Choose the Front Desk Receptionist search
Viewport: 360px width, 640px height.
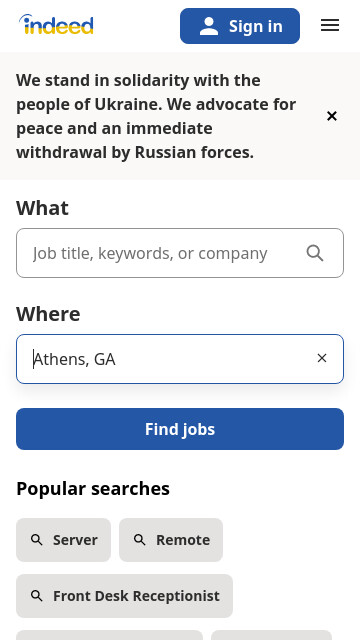point(124,596)
